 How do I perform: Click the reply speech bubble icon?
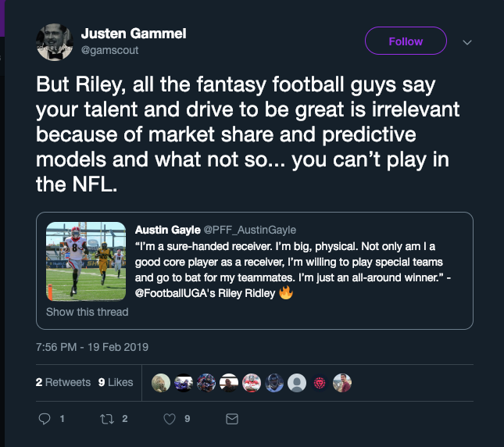coord(45,420)
